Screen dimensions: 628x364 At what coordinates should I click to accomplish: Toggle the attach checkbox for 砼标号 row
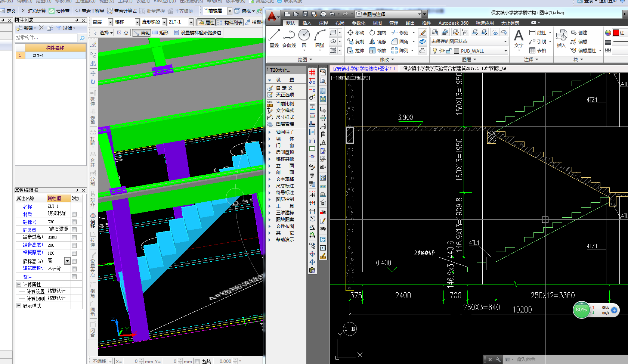[x=74, y=222]
